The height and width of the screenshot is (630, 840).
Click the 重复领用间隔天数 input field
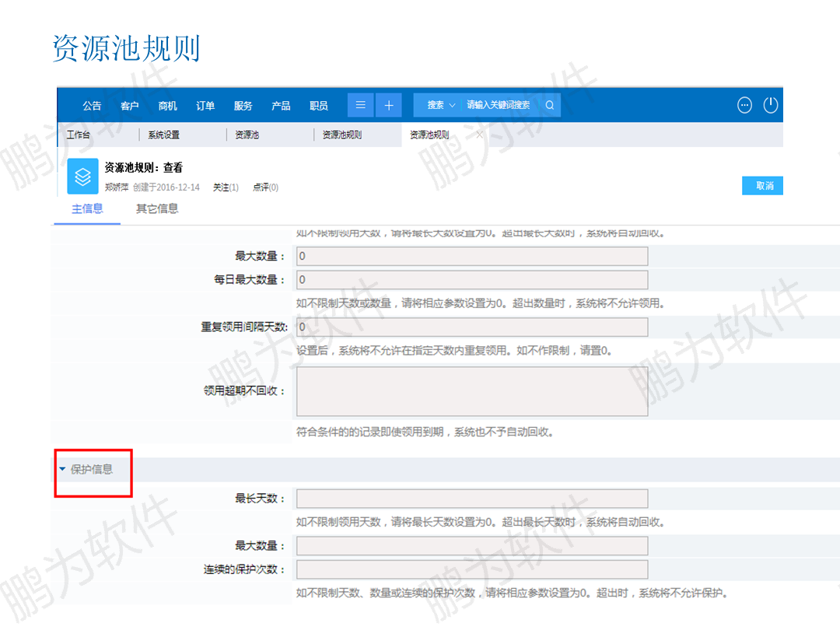click(x=472, y=327)
